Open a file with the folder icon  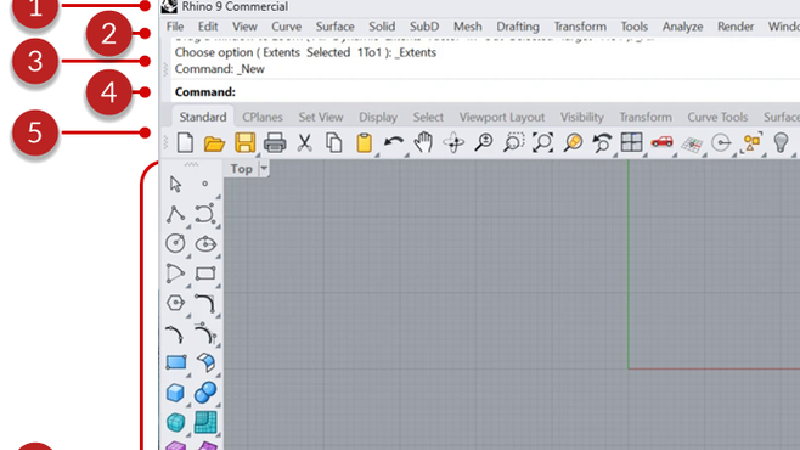tap(214, 143)
